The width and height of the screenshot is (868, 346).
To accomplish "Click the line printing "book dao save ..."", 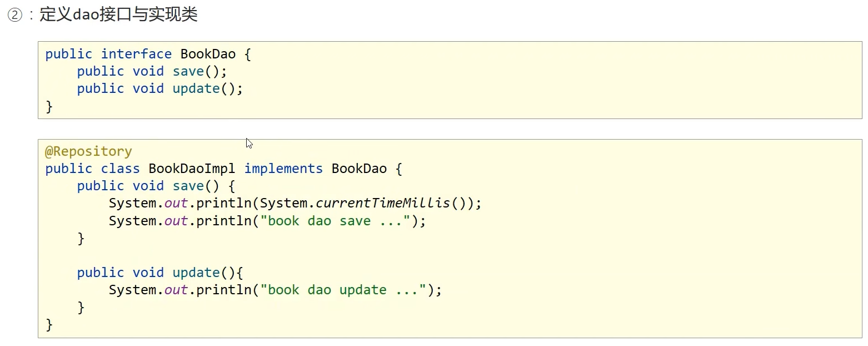I will pyautogui.click(x=267, y=221).
